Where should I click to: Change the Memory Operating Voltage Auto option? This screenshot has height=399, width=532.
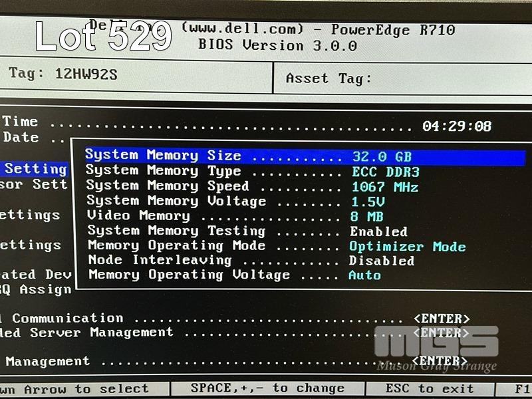point(364,275)
